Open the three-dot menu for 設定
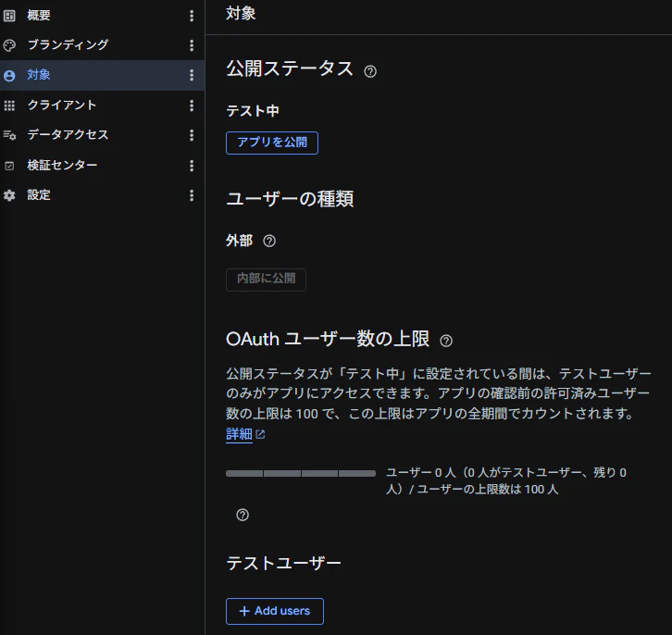 pyautogui.click(x=192, y=196)
